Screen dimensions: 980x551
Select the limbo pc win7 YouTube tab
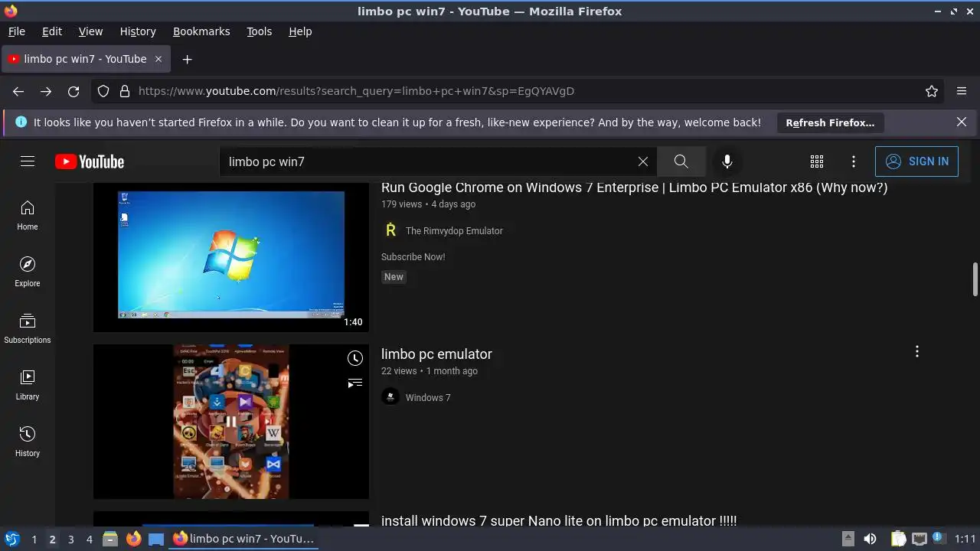pyautogui.click(x=86, y=59)
